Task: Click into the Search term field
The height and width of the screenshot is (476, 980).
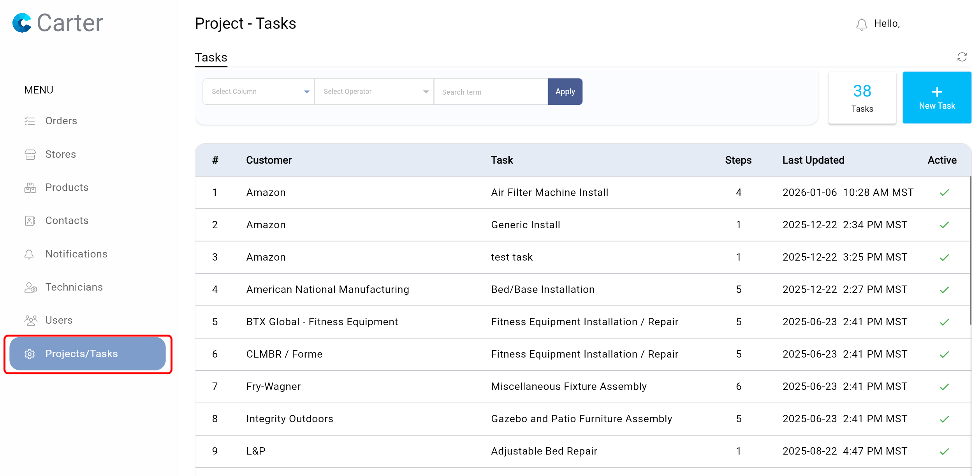Action: click(491, 92)
